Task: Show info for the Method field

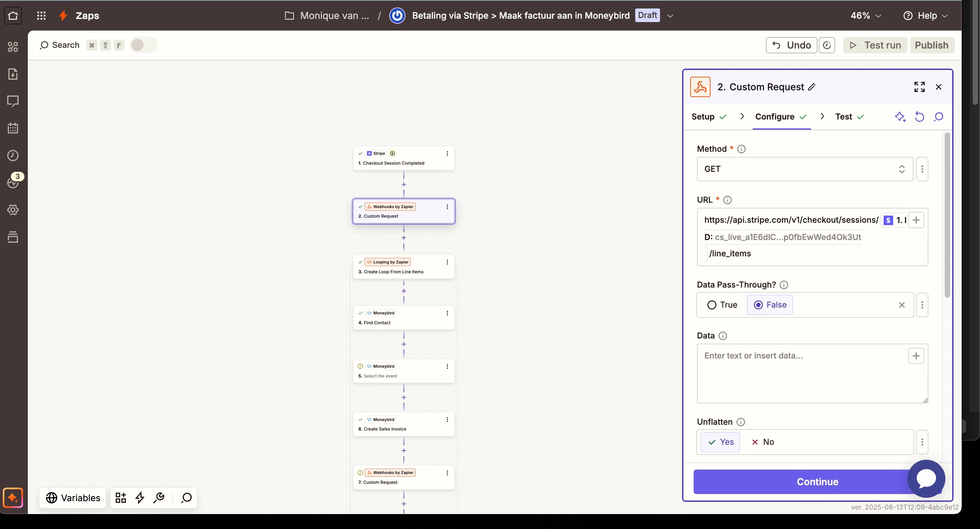Action: pos(741,149)
